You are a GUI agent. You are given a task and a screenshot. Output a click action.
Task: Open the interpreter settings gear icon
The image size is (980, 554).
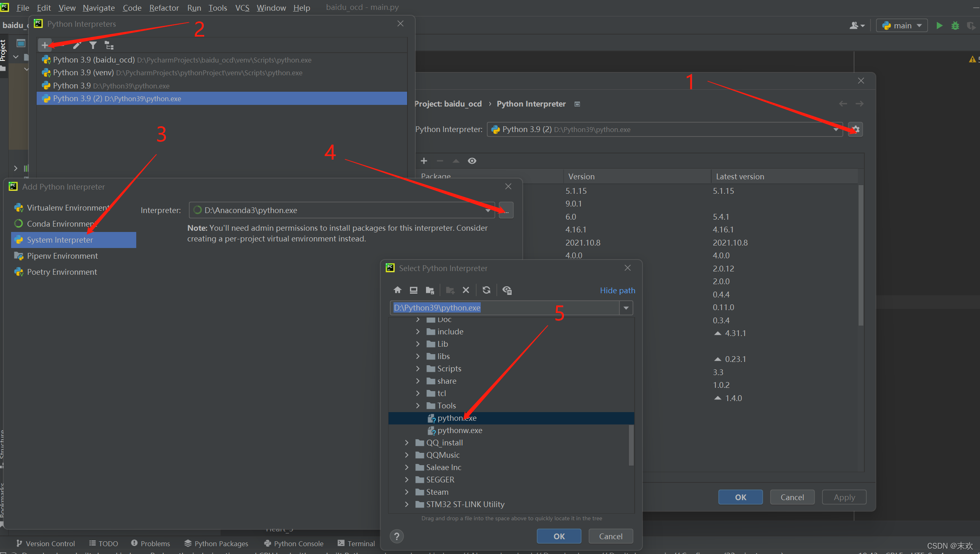855,129
